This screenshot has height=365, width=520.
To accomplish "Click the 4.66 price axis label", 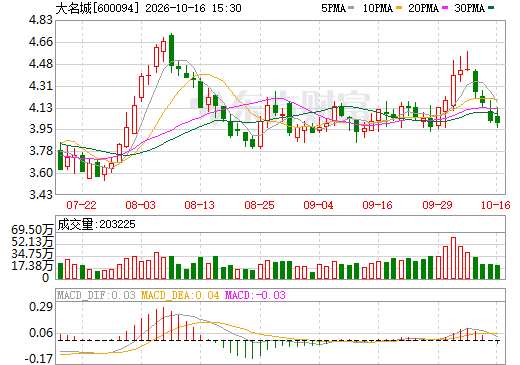I will (41, 42).
